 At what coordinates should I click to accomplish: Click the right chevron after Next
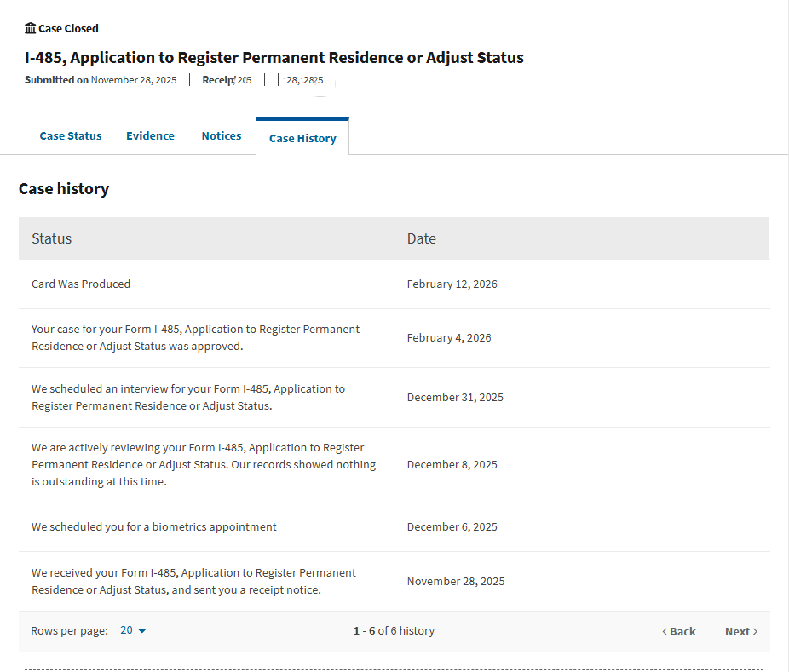tap(755, 632)
